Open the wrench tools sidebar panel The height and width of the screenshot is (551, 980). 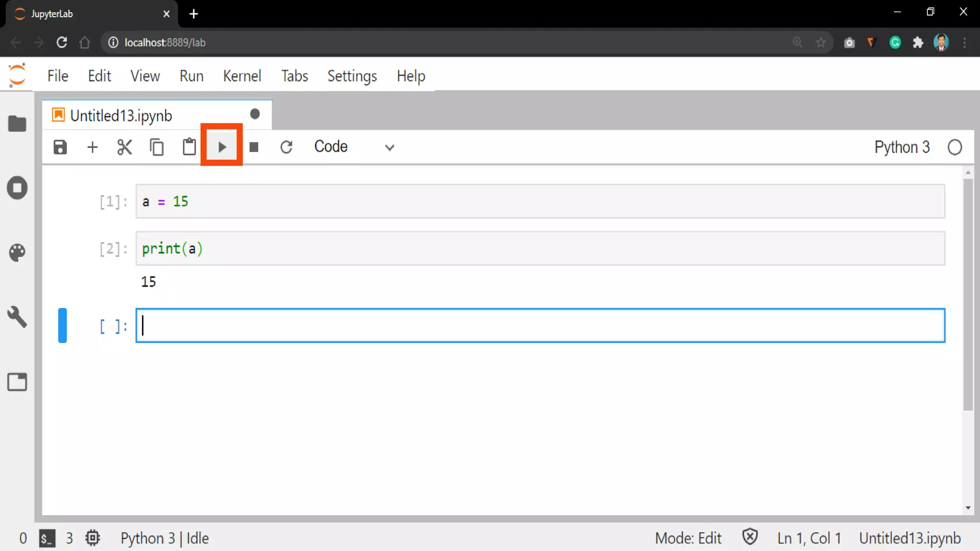tap(17, 317)
